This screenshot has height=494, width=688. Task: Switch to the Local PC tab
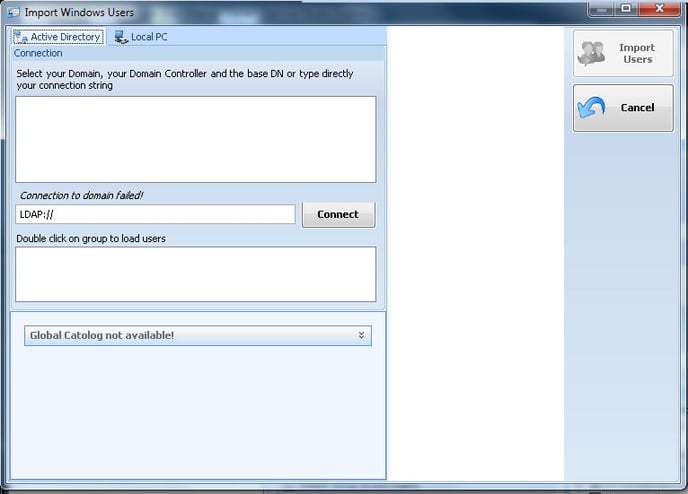[x=140, y=37]
